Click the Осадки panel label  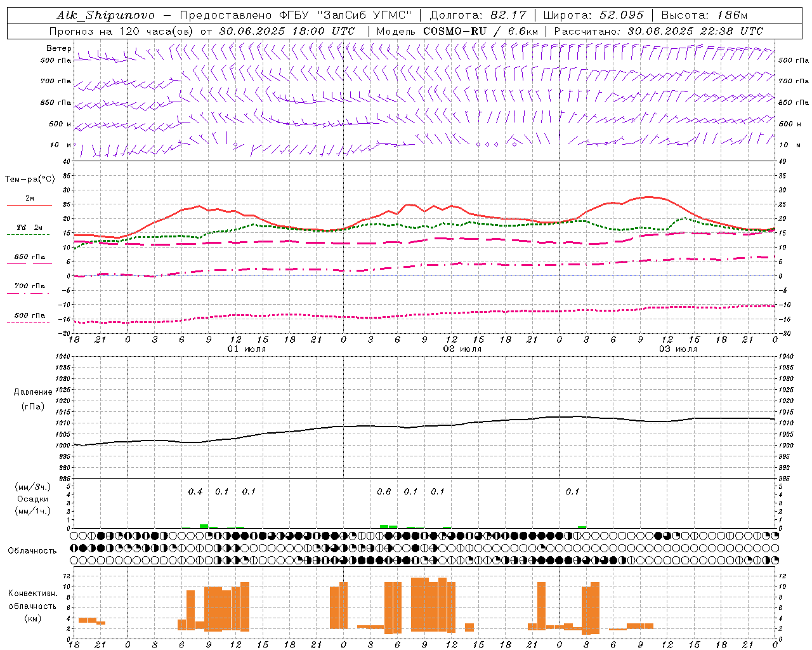point(33,499)
